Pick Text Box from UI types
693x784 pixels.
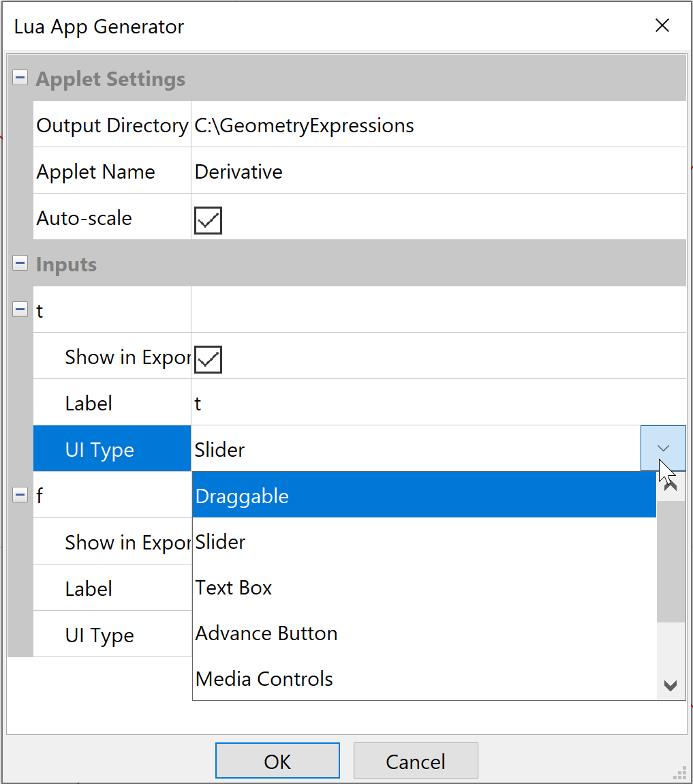coord(422,588)
